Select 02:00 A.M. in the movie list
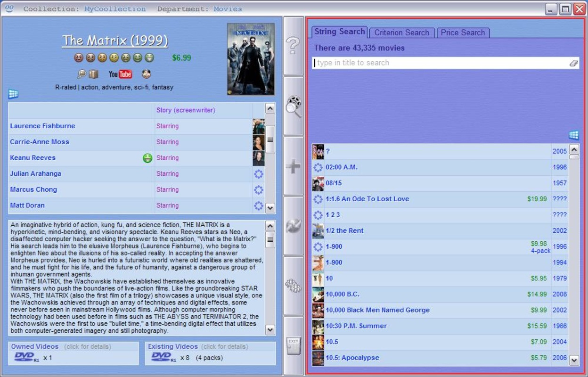588x377 pixels. 341,167
